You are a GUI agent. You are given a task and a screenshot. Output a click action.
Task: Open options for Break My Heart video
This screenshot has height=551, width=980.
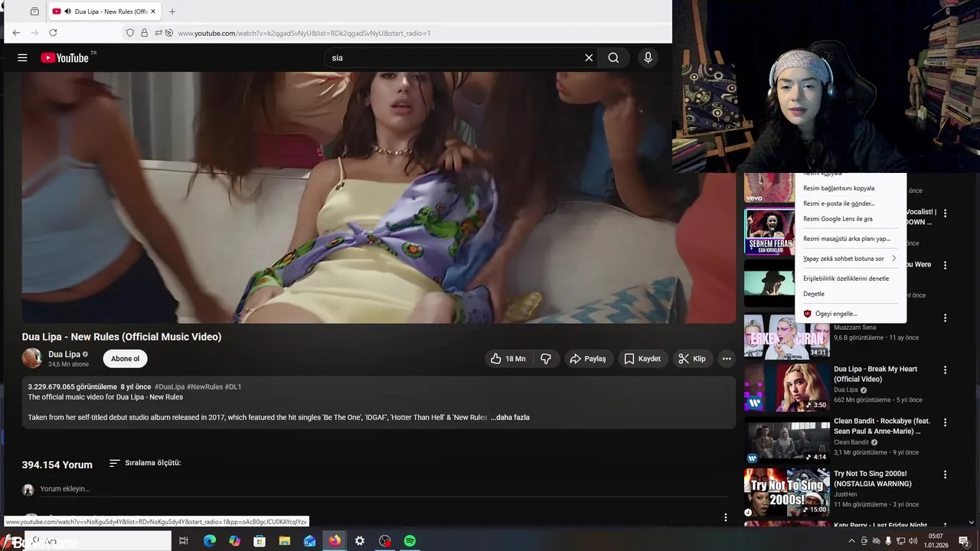(945, 370)
